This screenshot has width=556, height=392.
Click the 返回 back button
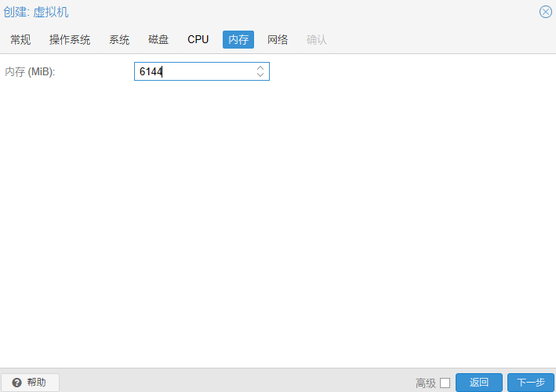[x=479, y=383]
